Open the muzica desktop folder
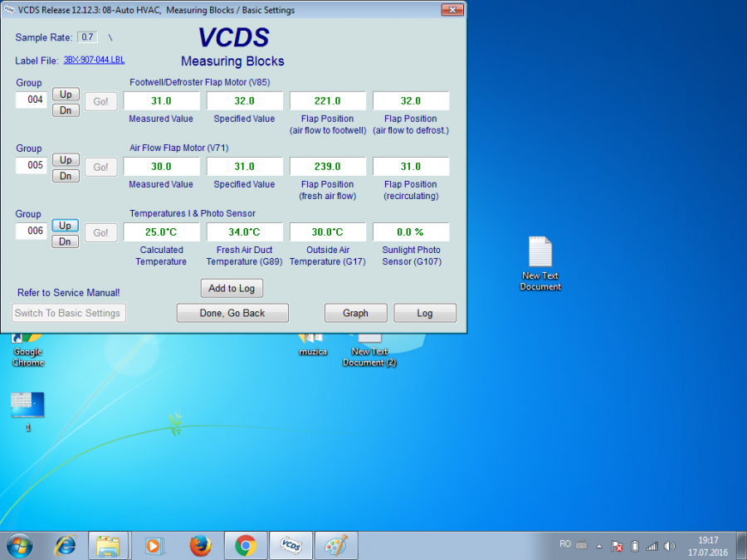Image resolution: width=747 pixels, height=560 pixels. point(312,342)
